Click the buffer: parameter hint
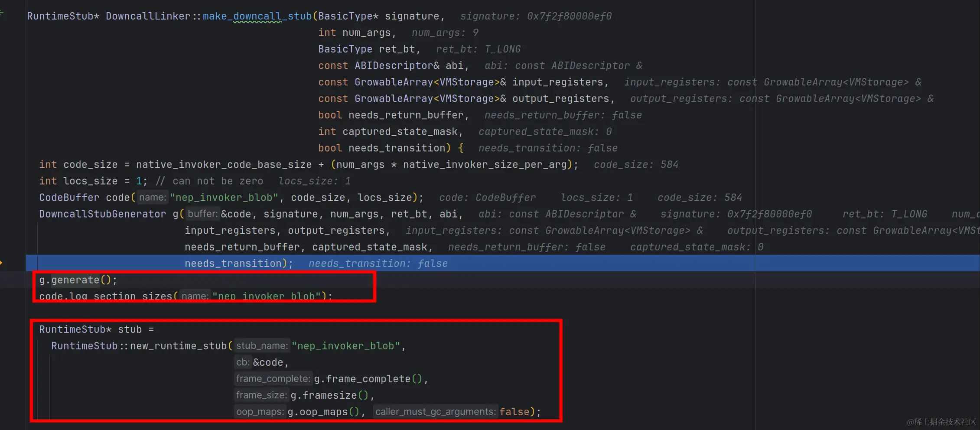This screenshot has width=980, height=430. pyautogui.click(x=202, y=214)
